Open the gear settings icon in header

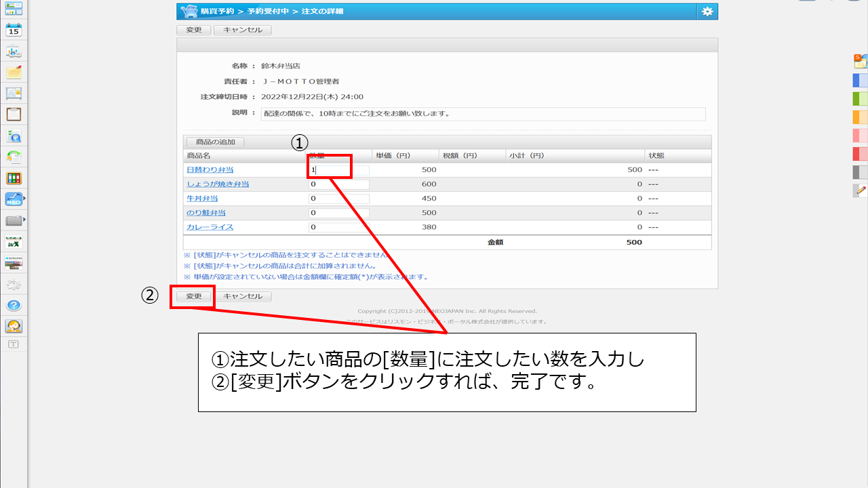(x=707, y=12)
